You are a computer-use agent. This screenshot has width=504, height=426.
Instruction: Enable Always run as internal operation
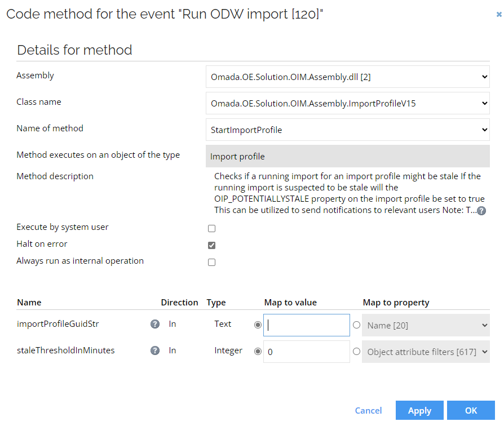pyautogui.click(x=211, y=263)
